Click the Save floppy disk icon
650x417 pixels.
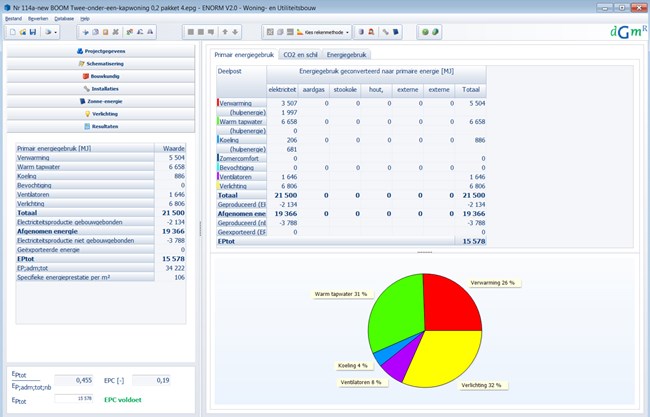(x=33, y=32)
